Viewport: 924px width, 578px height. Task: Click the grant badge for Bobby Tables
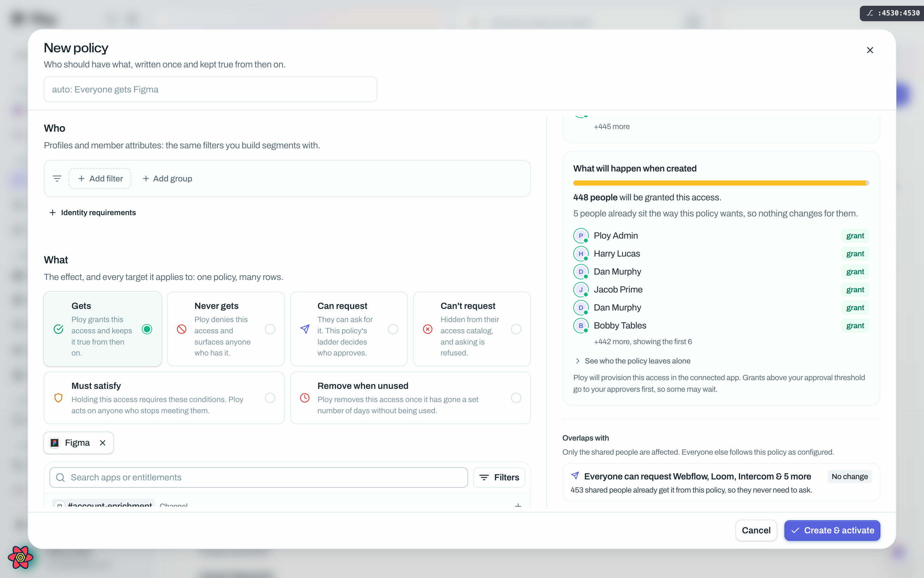(855, 326)
